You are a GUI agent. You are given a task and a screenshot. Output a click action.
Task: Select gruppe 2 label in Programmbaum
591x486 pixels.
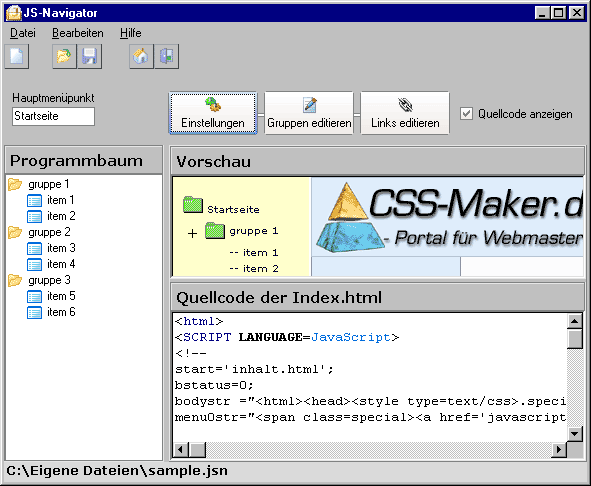[49, 232]
